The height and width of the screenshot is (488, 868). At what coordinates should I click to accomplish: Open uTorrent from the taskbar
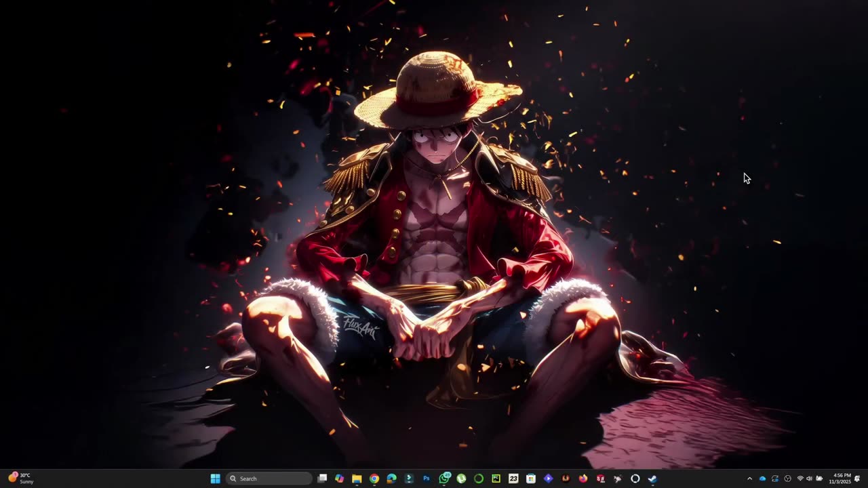click(461, 479)
